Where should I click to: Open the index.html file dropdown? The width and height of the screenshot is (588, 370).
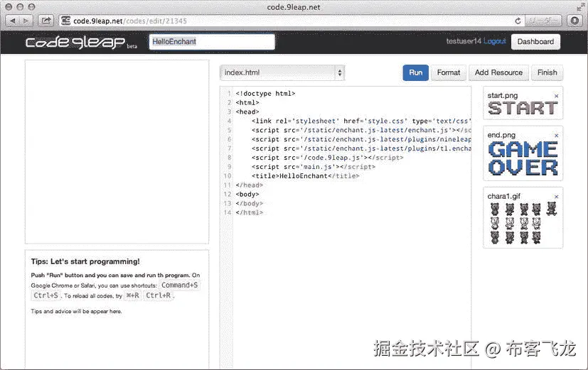tap(282, 72)
